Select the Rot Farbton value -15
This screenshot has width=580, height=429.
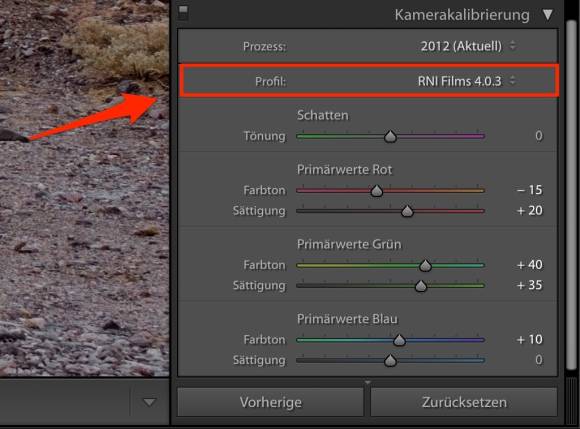coord(530,190)
